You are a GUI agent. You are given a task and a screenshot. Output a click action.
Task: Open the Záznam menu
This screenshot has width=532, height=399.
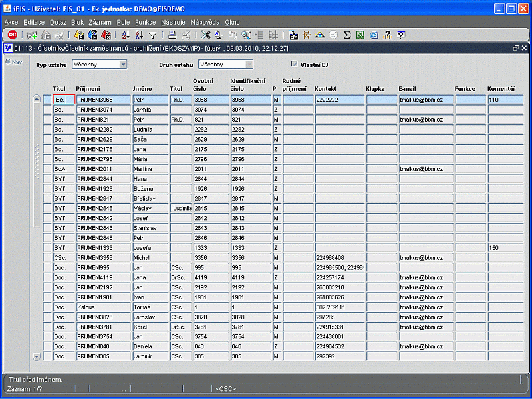[100, 22]
